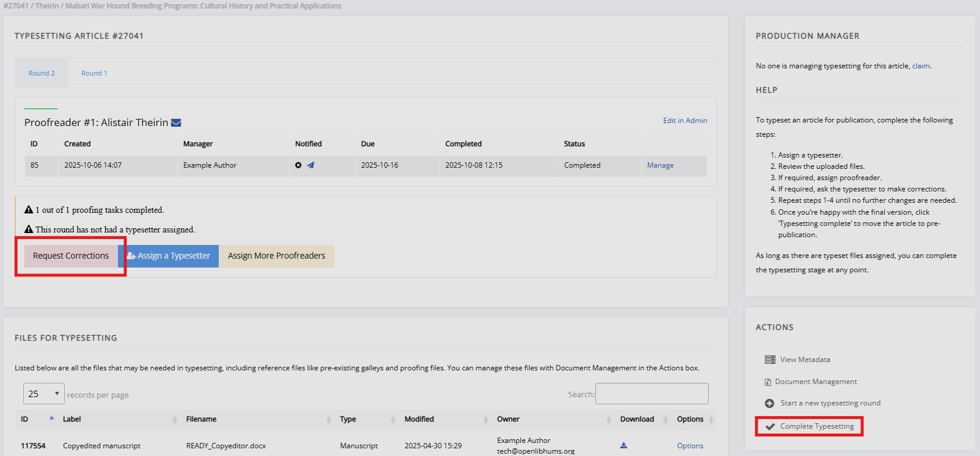The height and width of the screenshot is (456, 980).
Task: Sort table by Filename column
Action: point(257,419)
